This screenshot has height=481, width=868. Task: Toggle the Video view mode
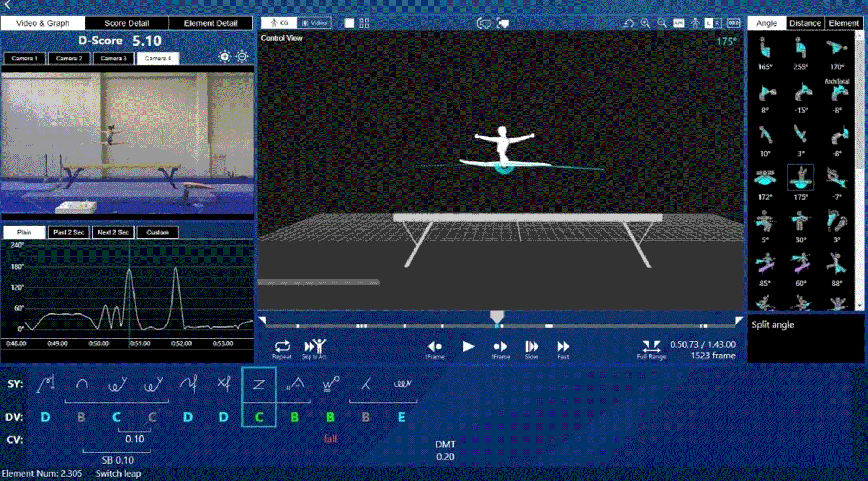314,23
